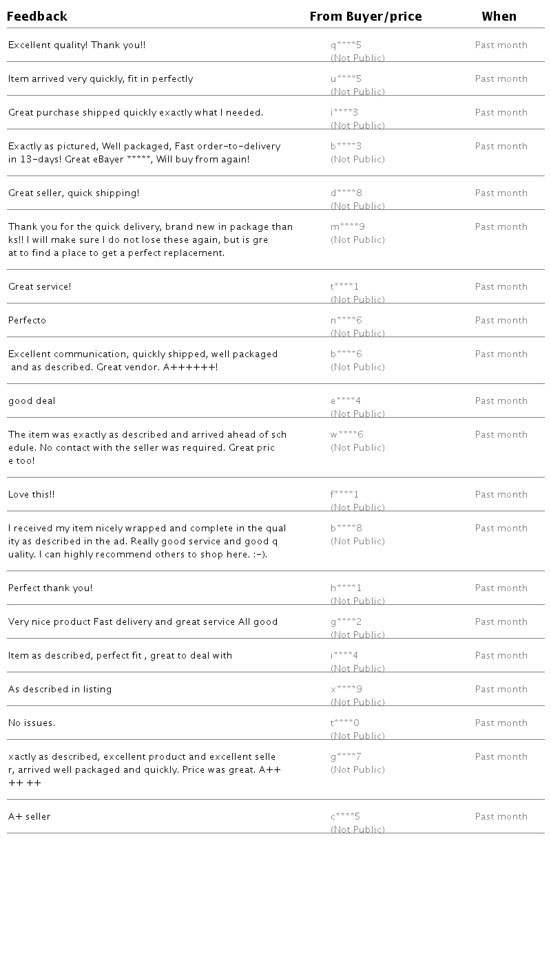Viewport: 551px width, 980px height.
Task: Select the "good deal" feedback text
Action: (x=32, y=401)
